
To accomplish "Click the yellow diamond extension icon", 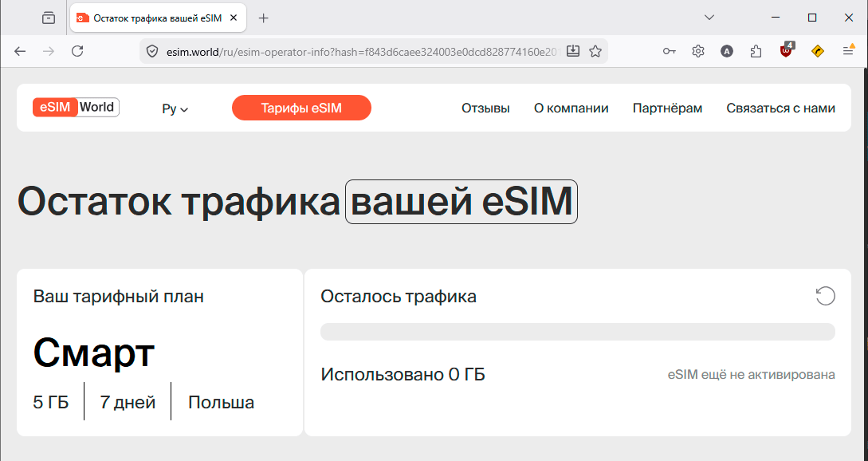I will pos(817,52).
